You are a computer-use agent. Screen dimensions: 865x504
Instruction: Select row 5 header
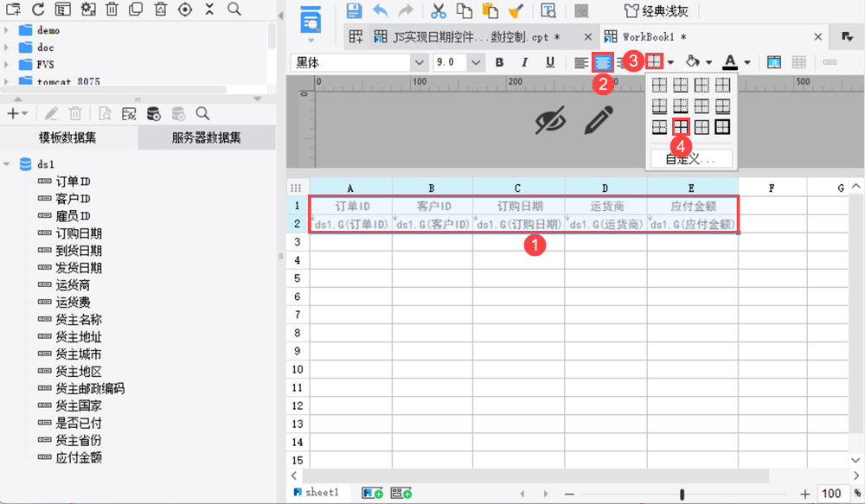(x=298, y=278)
